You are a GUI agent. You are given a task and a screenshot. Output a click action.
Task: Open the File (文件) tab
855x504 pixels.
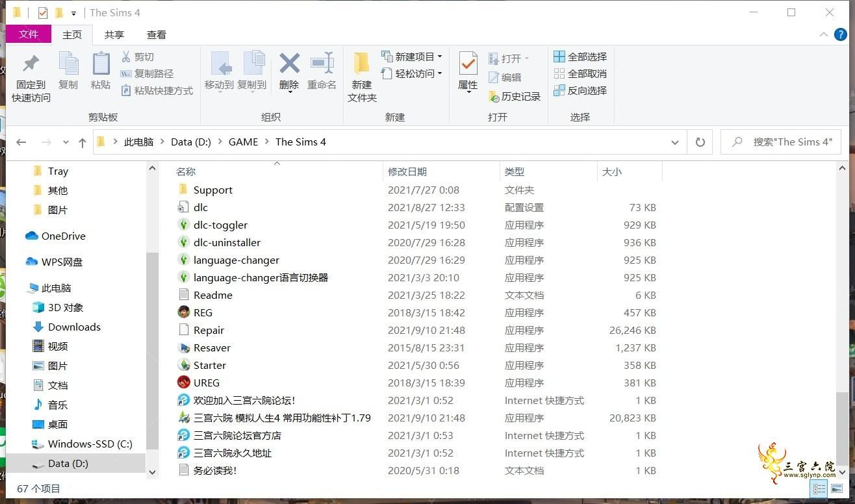pyautogui.click(x=29, y=34)
